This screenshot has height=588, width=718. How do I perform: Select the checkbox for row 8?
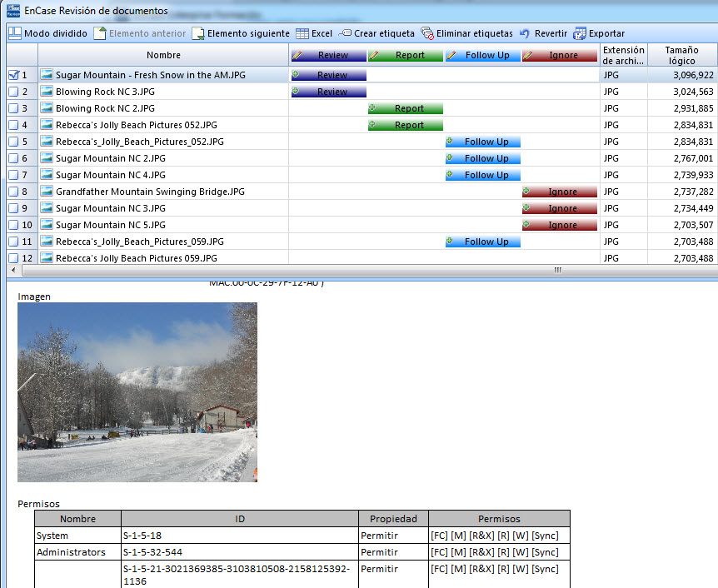pyautogui.click(x=13, y=192)
